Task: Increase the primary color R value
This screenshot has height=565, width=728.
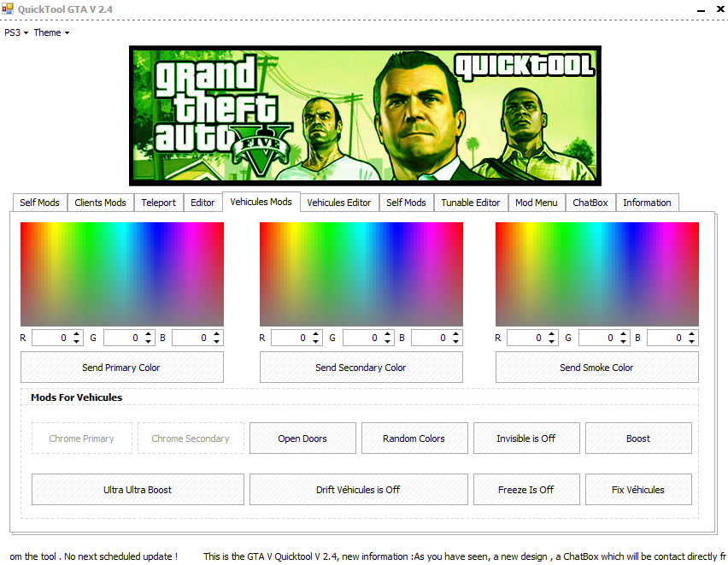Action: (77, 333)
